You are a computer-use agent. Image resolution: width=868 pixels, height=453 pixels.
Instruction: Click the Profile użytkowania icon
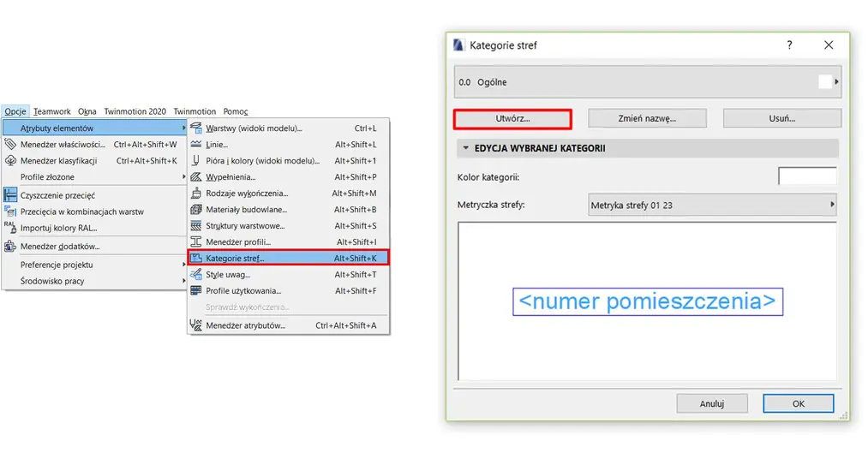(196, 290)
